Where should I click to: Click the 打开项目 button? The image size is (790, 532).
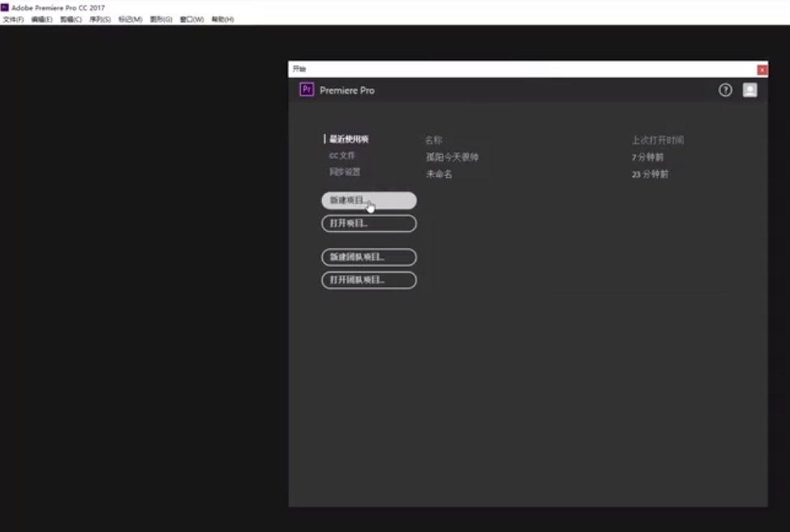369,223
